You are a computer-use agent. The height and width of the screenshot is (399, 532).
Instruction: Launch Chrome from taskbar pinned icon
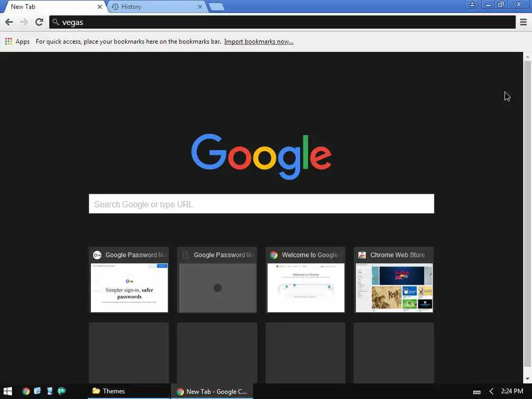click(x=26, y=391)
